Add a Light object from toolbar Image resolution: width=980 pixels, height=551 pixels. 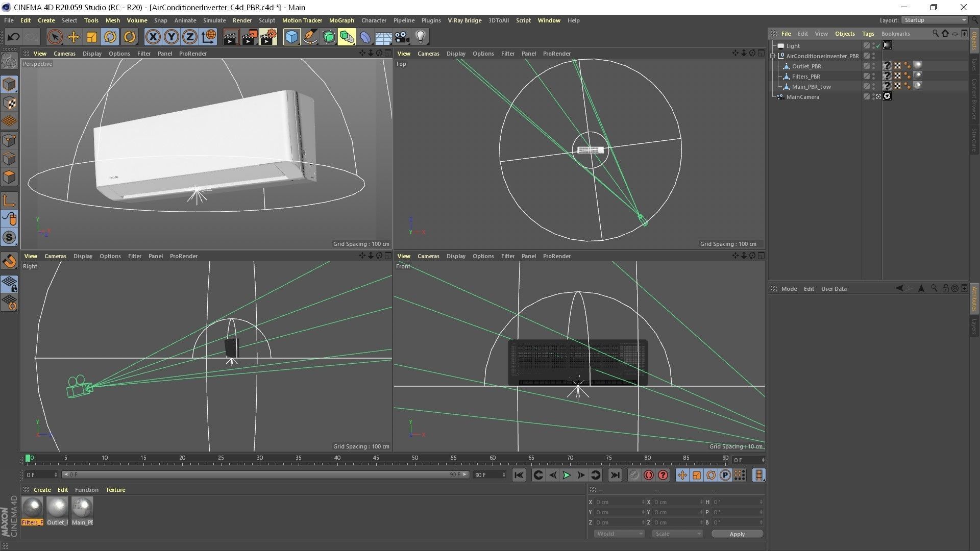(x=421, y=37)
